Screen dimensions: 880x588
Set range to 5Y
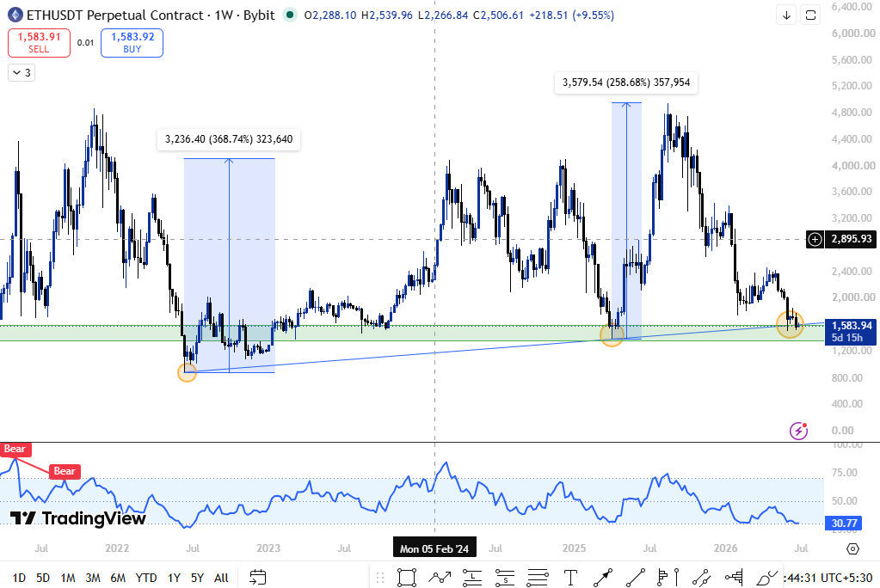197,578
